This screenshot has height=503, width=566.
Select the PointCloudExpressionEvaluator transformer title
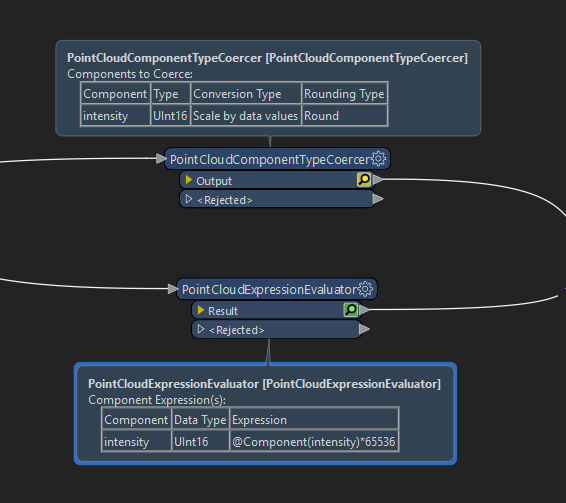click(270, 290)
